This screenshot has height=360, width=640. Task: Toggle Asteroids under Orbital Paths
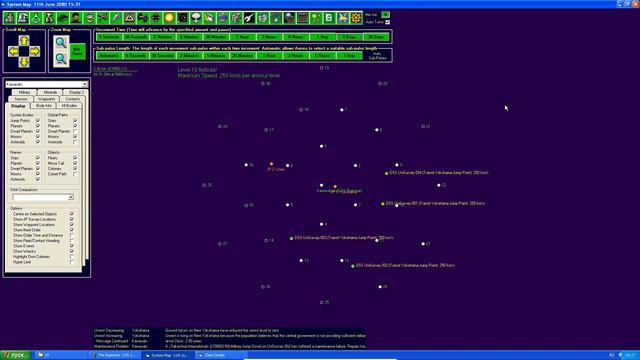point(75,142)
